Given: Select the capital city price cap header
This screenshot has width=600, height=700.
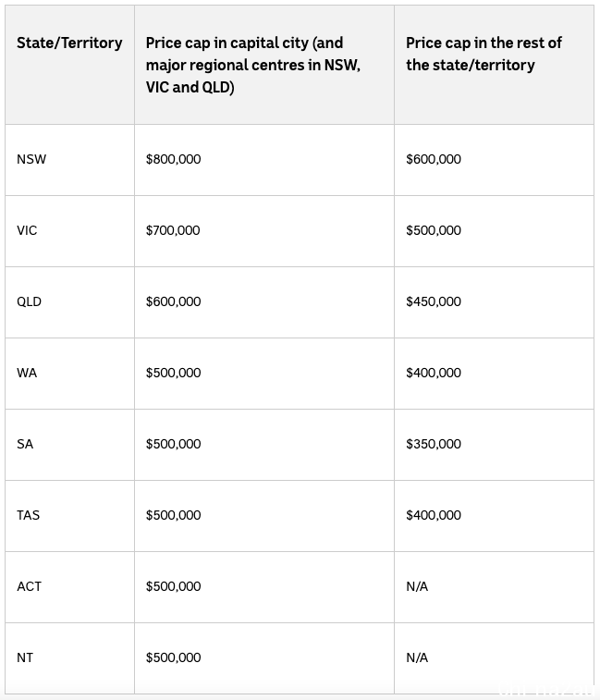Looking at the screenshot, I should [253, 65].
